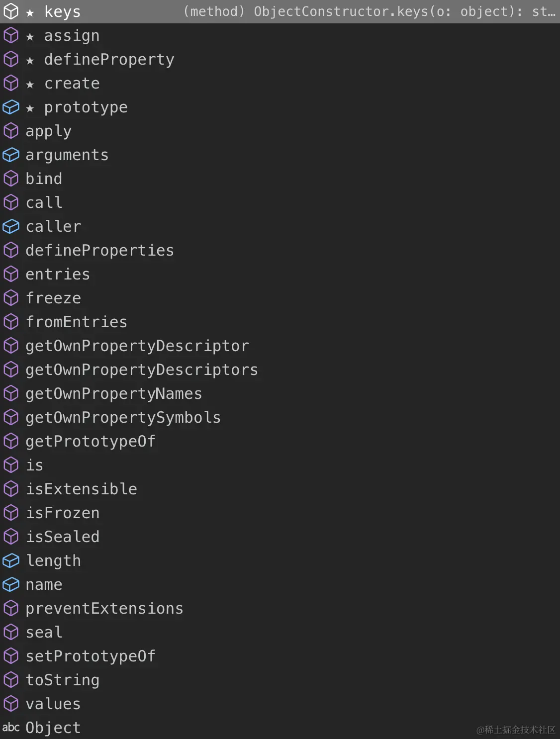Click the ObjectConstructor.keys method signature detail
560x739 pixels.
pos(370,11)
